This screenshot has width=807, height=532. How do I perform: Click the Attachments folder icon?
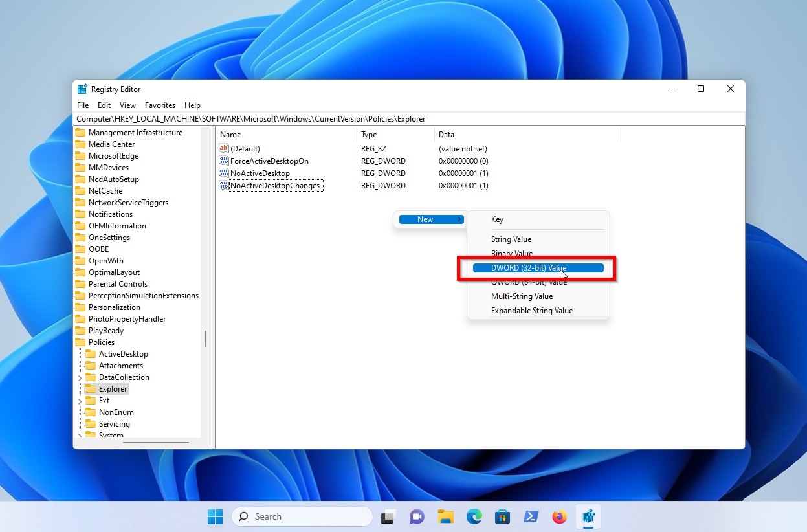point(91,365)
